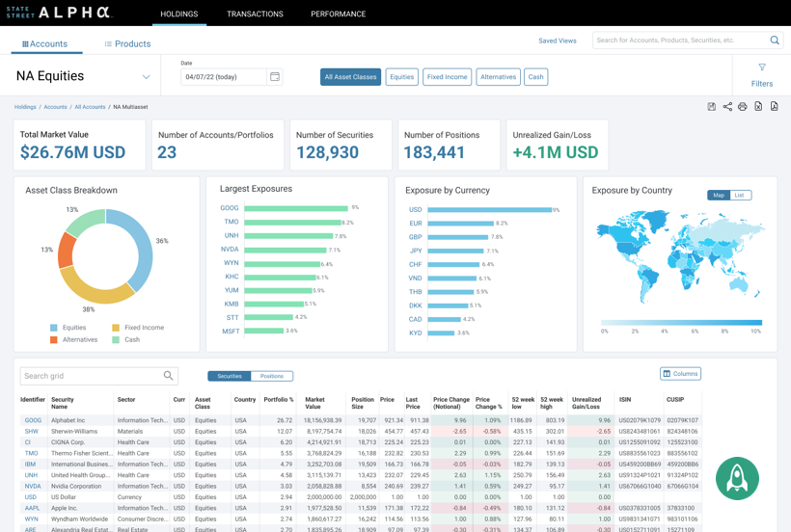
Task: Print the dashboard using printer icon
Action: tap(743, 107)
